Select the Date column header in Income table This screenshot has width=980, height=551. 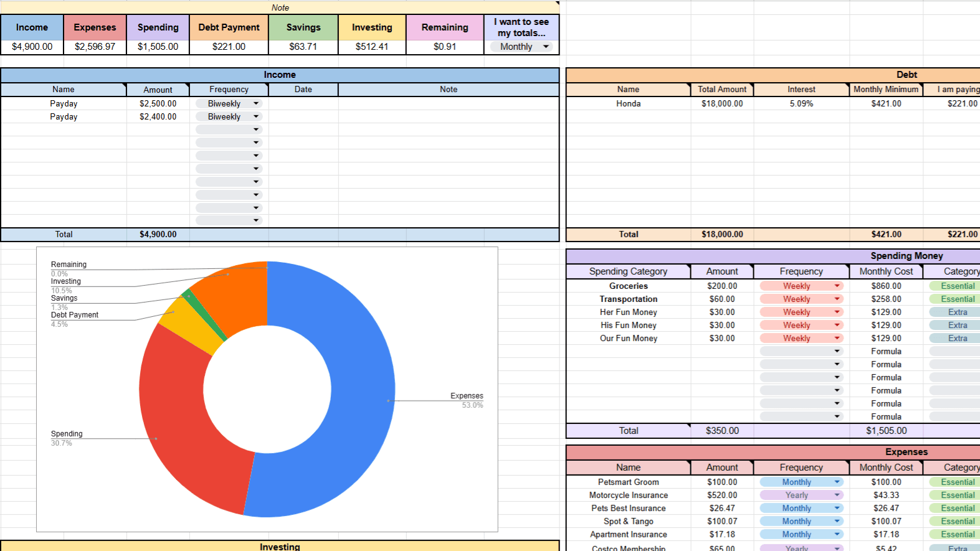(303, 90)
